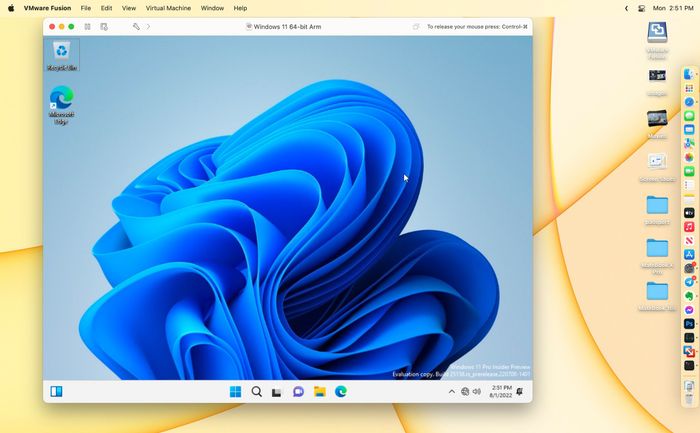This screenshot has width=700, height=433.
Task: Open the Window menu
Action: tap(212, 8)
